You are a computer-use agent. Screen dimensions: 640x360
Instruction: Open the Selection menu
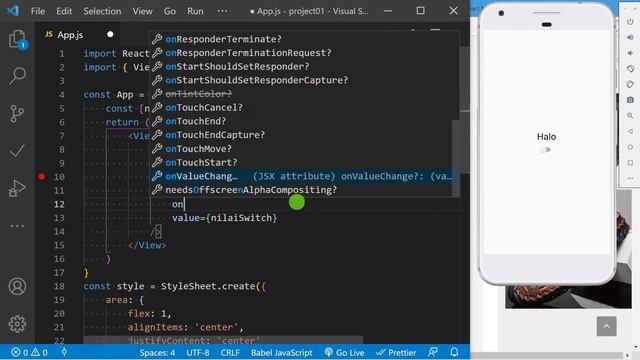pos(102,11)
